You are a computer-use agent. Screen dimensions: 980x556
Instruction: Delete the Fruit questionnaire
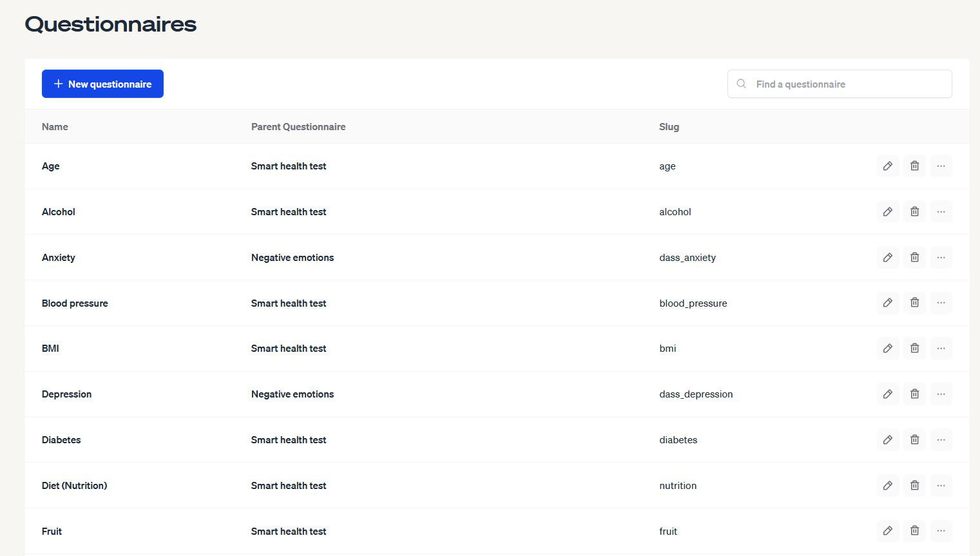(x=914, y=531)
